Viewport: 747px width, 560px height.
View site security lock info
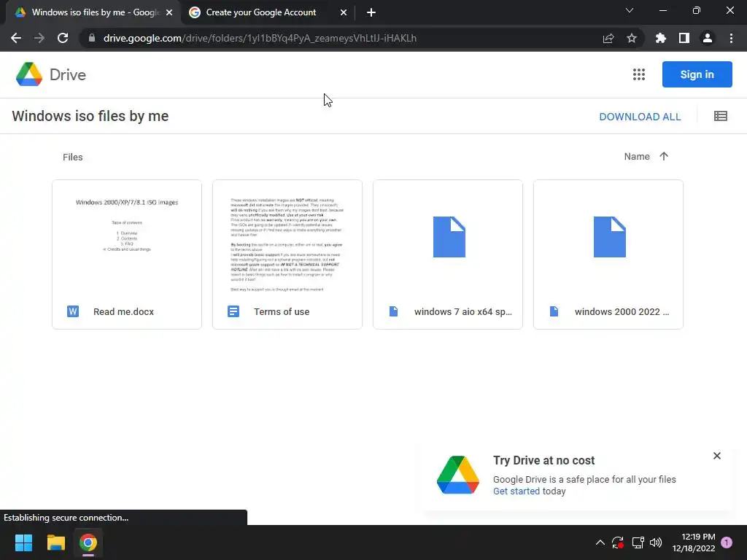point(92,38)
